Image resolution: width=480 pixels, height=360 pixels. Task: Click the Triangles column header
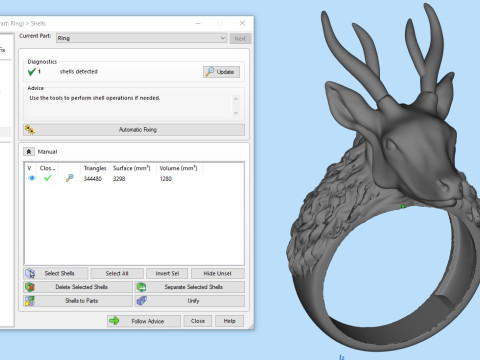95,168
